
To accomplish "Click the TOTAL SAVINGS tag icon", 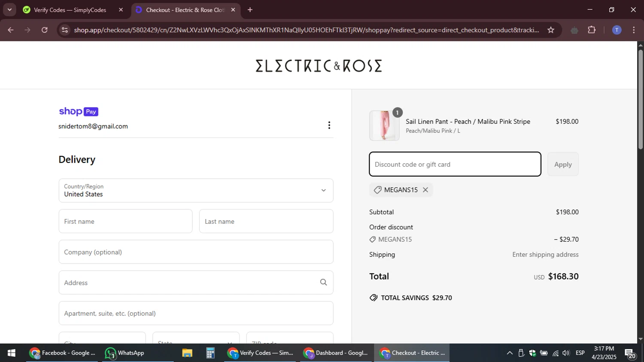I will pos(374,298).
